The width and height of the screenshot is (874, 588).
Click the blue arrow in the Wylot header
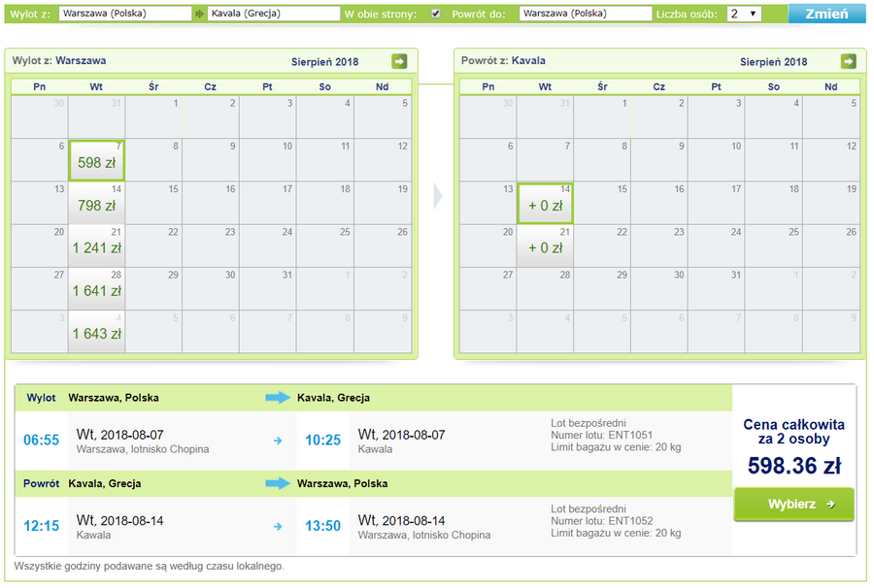tap(278, 398)
